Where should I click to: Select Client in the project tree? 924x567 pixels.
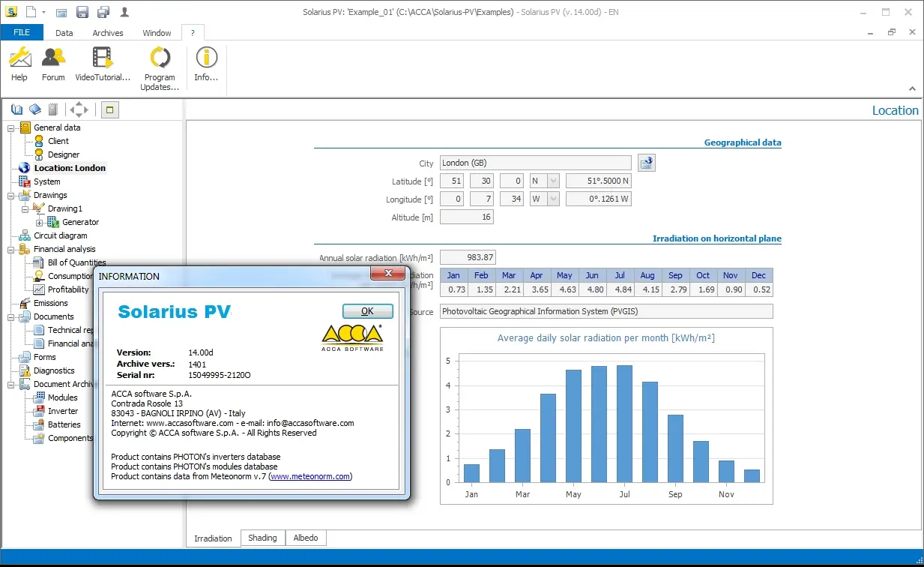58,141
